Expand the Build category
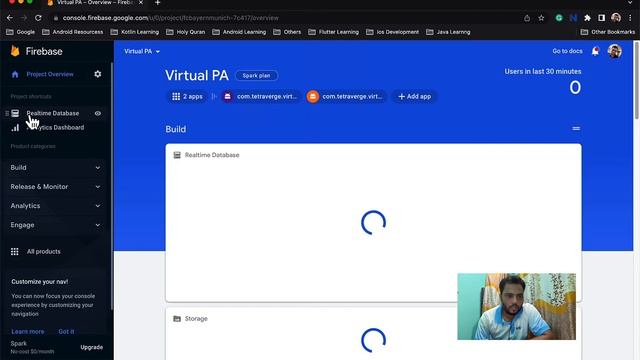Screen dimensions: 640x360 56,167
